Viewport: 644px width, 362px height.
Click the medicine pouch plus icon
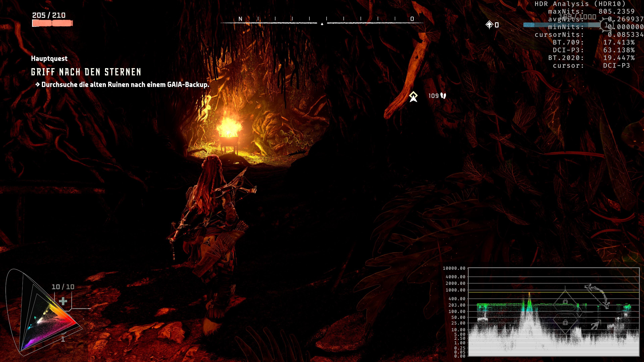pos(63,301)
